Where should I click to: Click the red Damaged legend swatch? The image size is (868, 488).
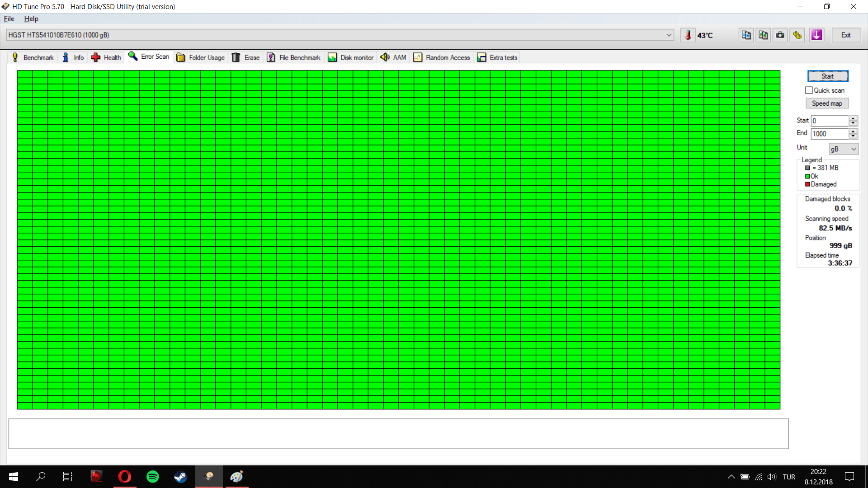coord(807,184)
